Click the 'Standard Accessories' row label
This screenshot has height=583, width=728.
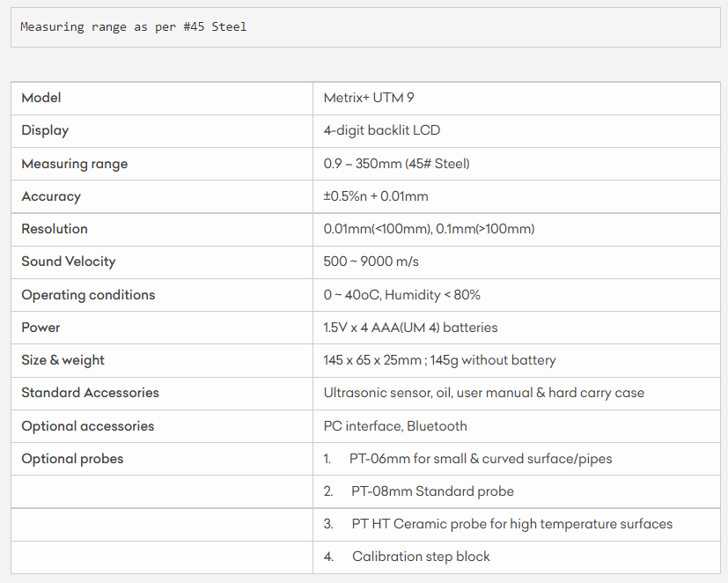[x=91, y=393]
